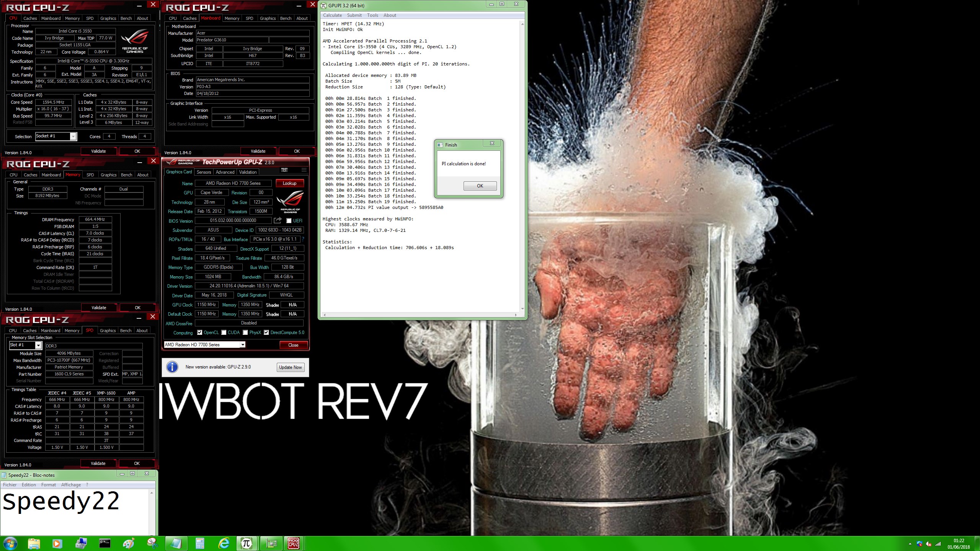
Task: Toggle the UEFI checkbox in GPU-Z
Action: tap(289, 221)
